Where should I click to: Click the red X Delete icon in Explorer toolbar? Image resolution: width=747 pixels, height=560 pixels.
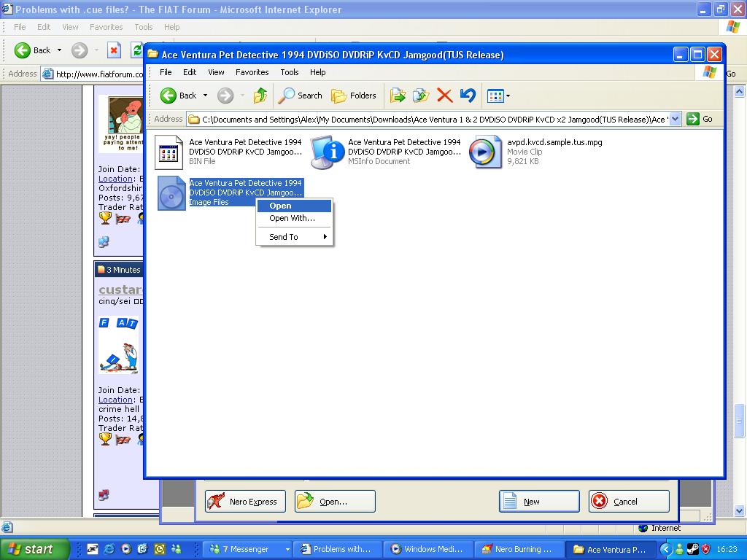pyautogui.click(x=444, y=96)
